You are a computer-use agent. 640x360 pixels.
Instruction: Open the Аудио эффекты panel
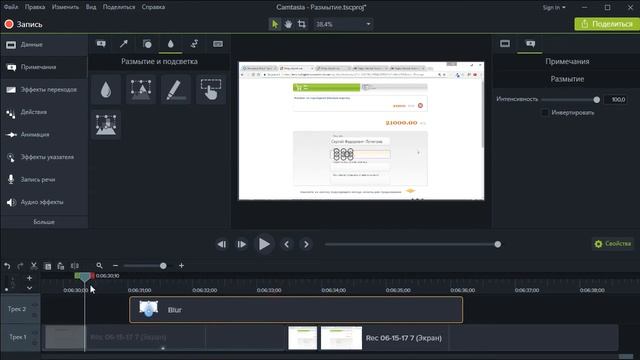tap(44, 202)
